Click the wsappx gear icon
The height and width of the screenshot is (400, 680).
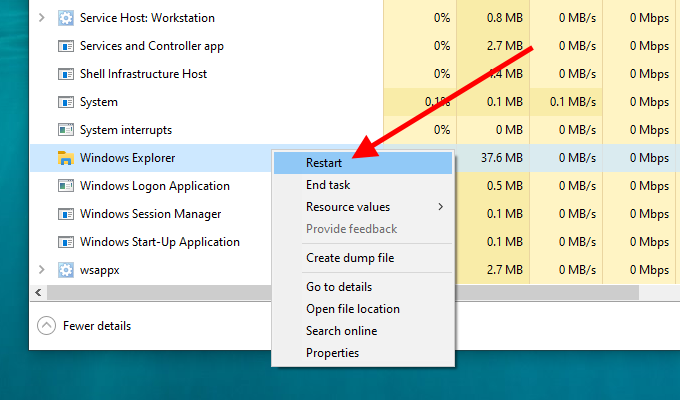tap(66, 270)
